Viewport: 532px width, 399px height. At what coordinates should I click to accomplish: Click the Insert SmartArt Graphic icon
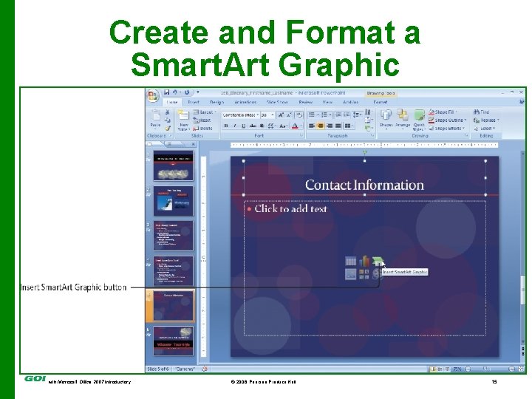pyautogui.click(x=378, y=261)
